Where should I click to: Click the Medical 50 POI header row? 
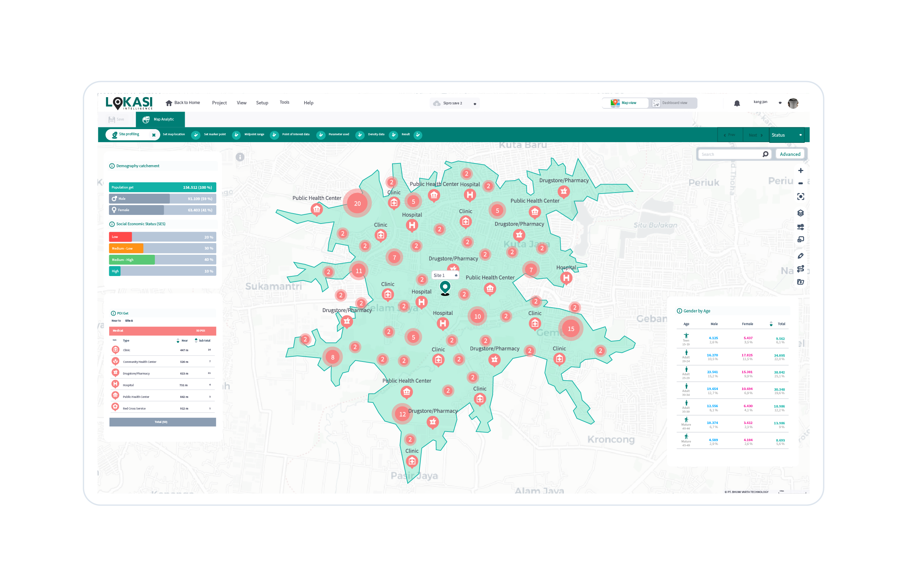pos(162,331)
